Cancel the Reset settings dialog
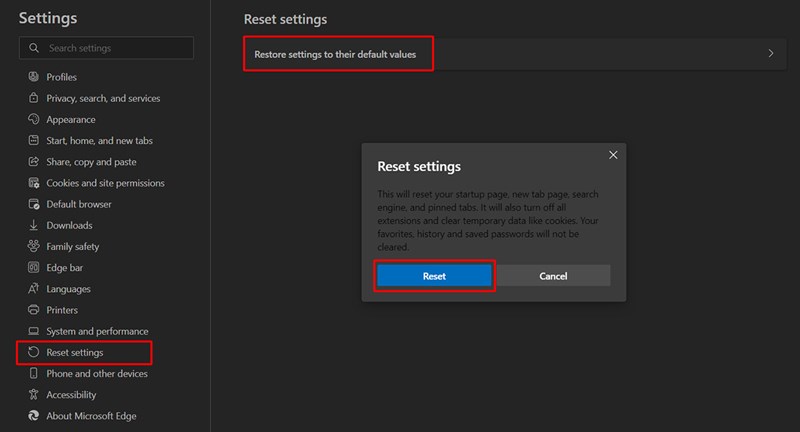This screenshot has width=800, height=432. pyautogui.click(x=553, y=276)
